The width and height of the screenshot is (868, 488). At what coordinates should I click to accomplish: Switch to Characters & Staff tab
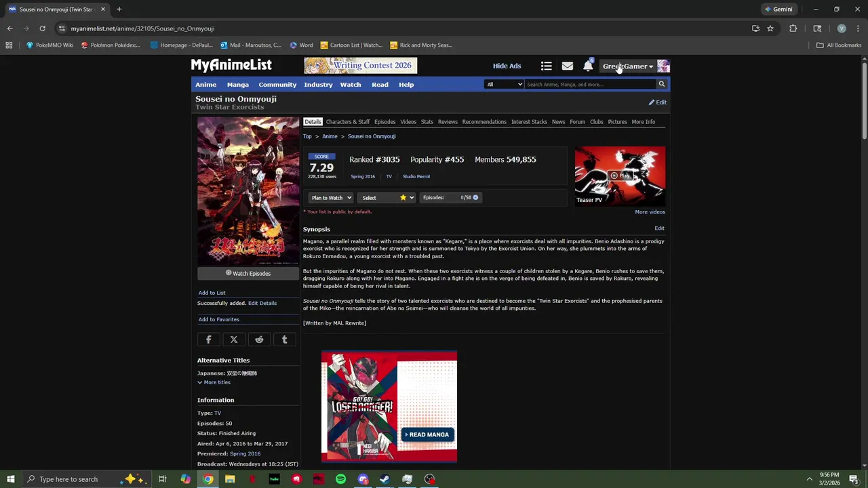pos(348,122)
